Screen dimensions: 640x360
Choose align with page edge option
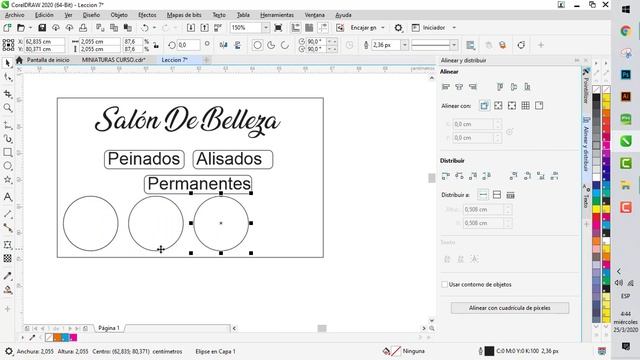(x=498, y=106)
